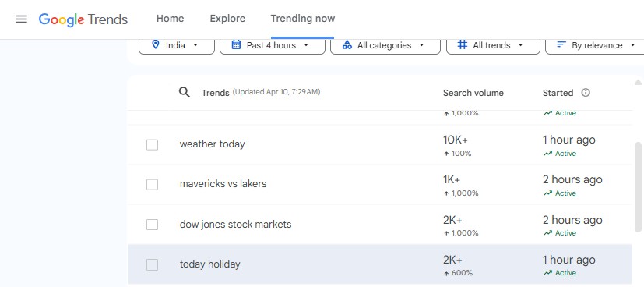This screenshot has height=287, width=644.
Task: Open the weather today trend
Action: pos(213,144)
